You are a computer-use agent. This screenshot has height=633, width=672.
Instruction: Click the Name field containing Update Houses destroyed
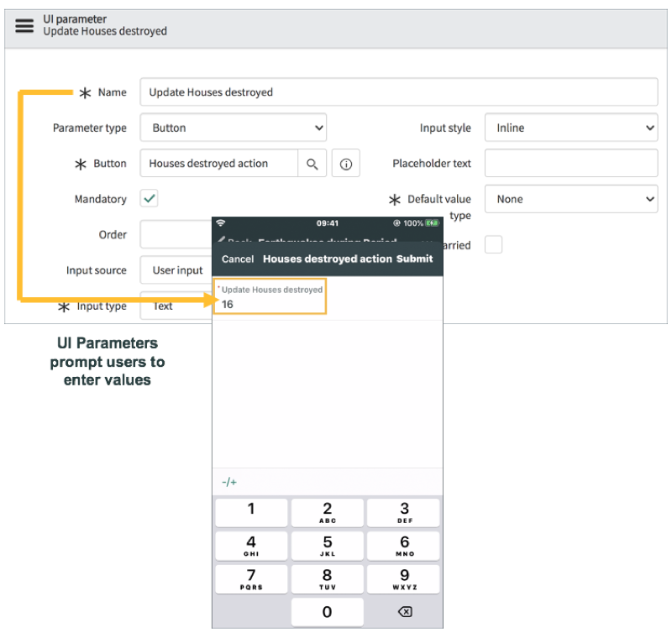point(399,92)
